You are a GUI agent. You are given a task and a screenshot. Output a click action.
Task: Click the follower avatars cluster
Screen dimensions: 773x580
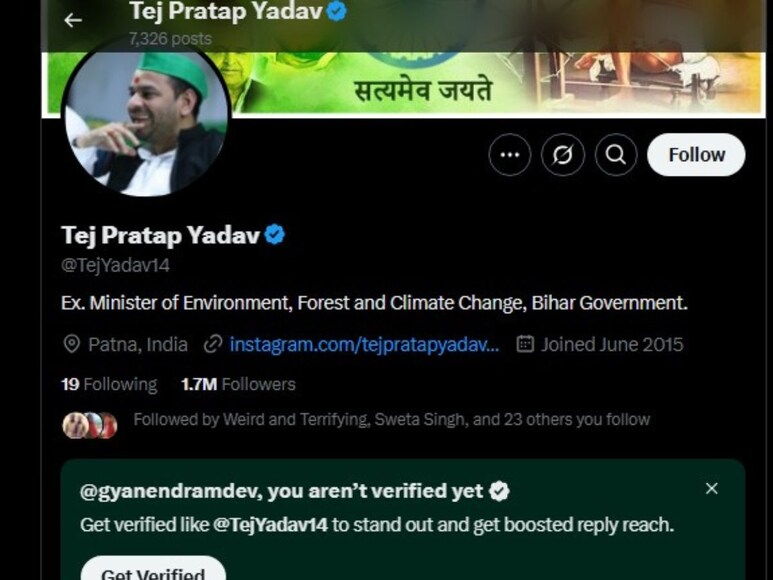[x=90, y=425]
